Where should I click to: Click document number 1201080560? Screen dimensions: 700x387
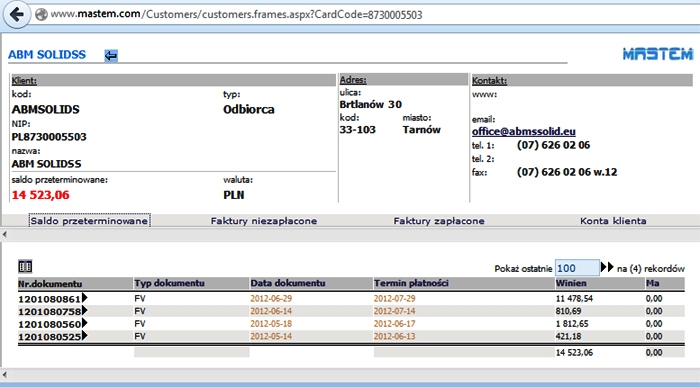(x=50, y=324)
